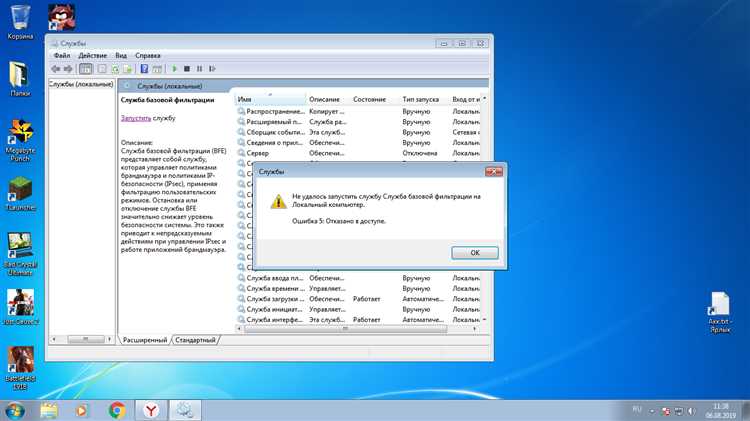
Task: Select the Служба загрузки... service row
Action: click(x=359, y=299)
